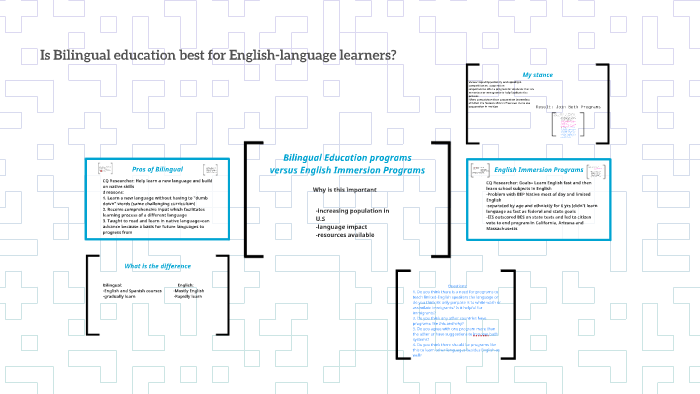Click the "Bilingual Education programs" heading line
The width and height of the screenshot is (700, 394).
(x=347, y=158)
